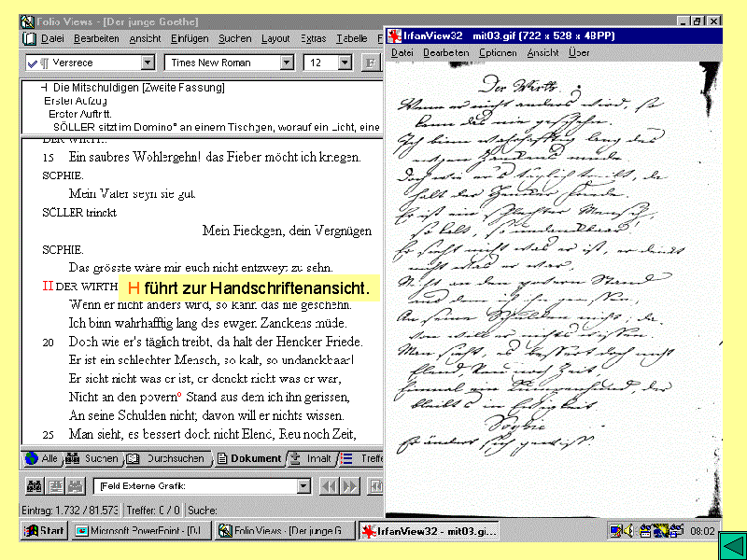This screenshot has width=747, height=560.
Task: Click the bold F formatting button
Action: (371, 63)
